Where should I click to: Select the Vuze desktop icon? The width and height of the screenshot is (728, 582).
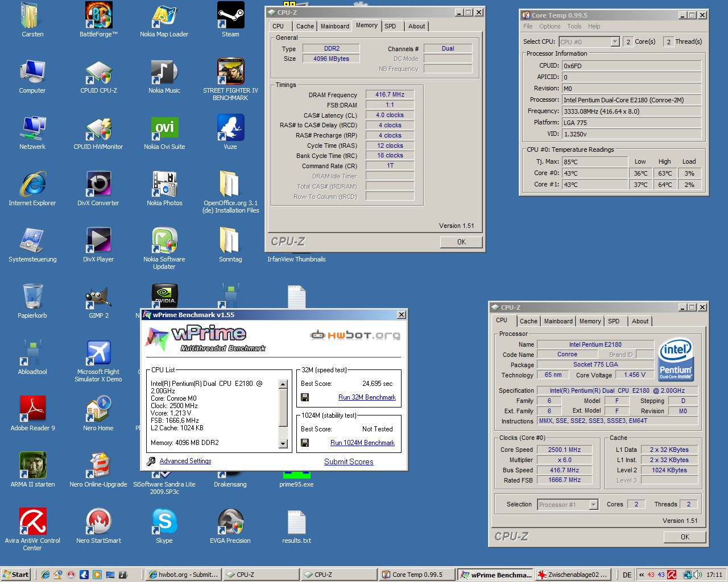coord(230,133)
